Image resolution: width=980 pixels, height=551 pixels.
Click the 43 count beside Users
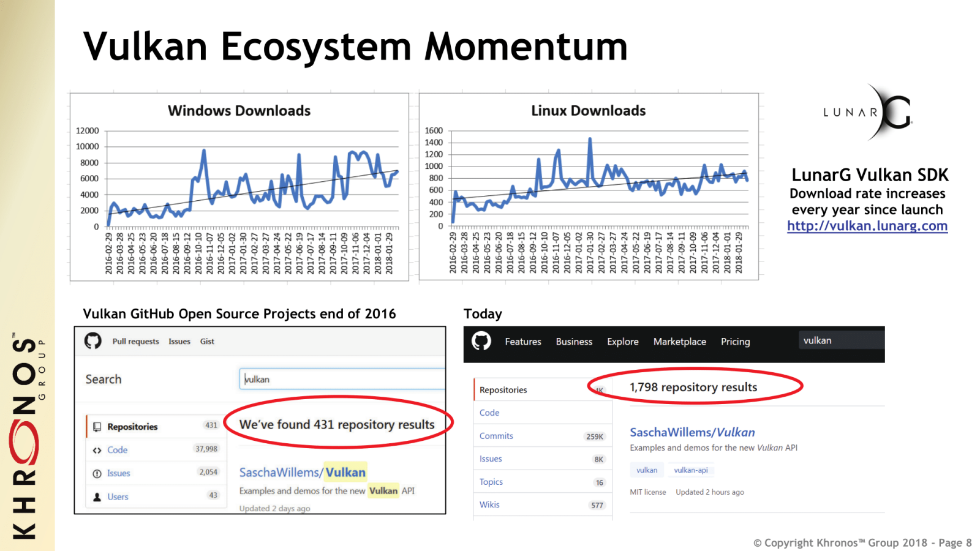213,495
